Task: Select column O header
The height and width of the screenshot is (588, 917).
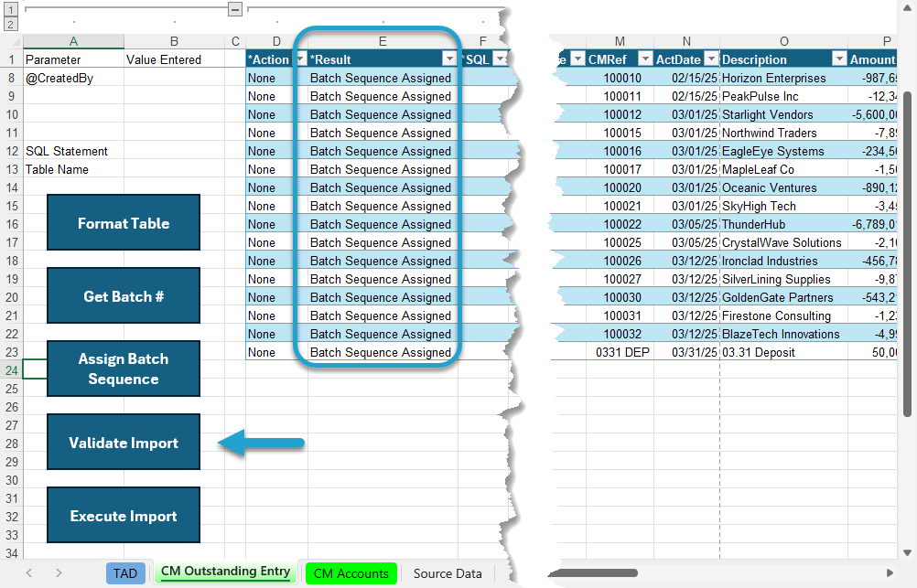Action: click(783, 41)
